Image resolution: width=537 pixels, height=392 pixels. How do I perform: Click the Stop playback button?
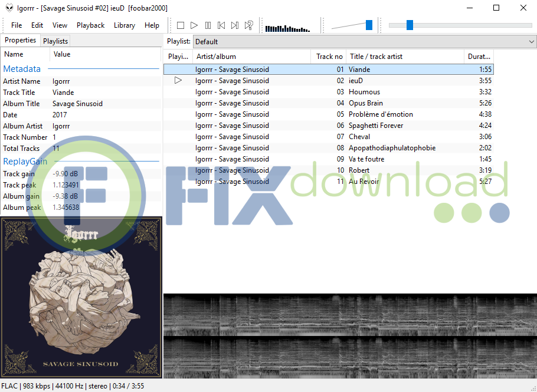point(181,25)
